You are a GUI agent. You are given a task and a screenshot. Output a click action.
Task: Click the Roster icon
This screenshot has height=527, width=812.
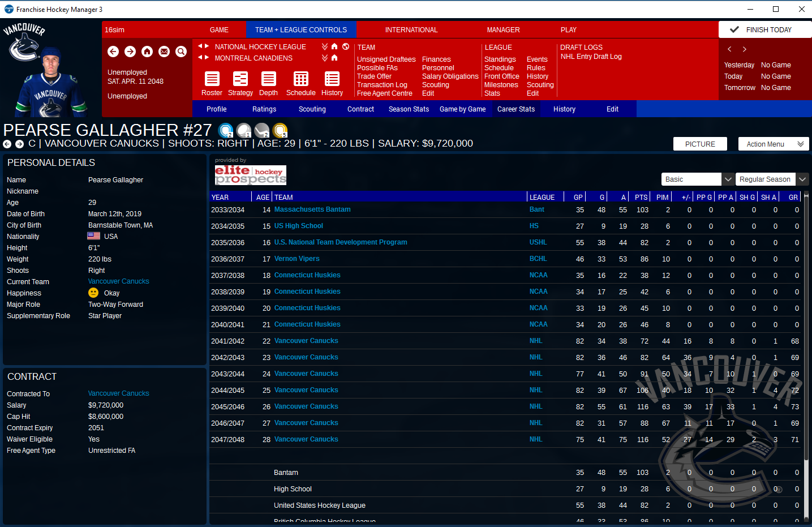pos(212,79)
